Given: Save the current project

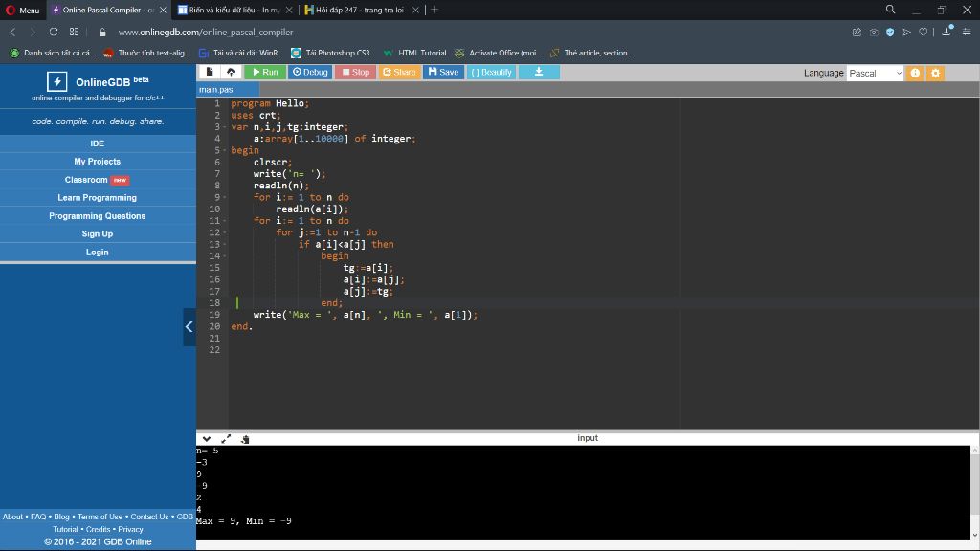Looking at the screenshot, I should (x=443, y=72).
